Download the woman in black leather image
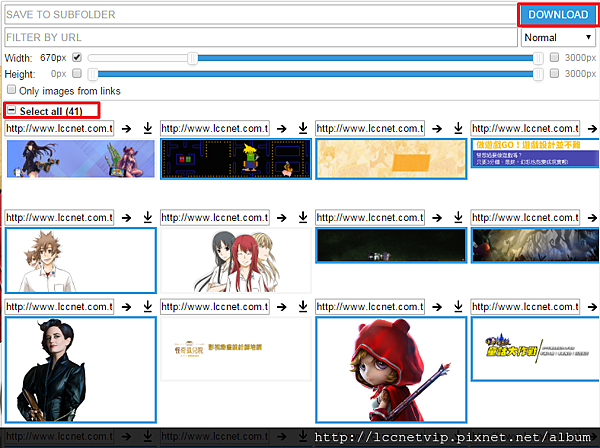This screenshot has height=448, width=600. click(x=148, y=306)
